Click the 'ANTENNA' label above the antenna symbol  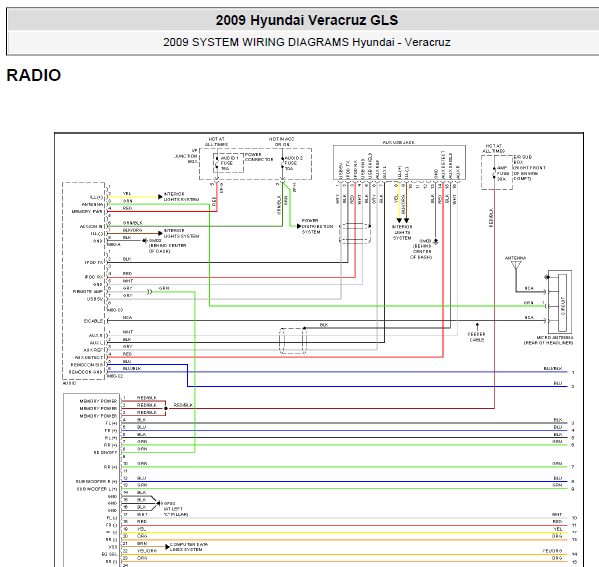tap(515, 258)
